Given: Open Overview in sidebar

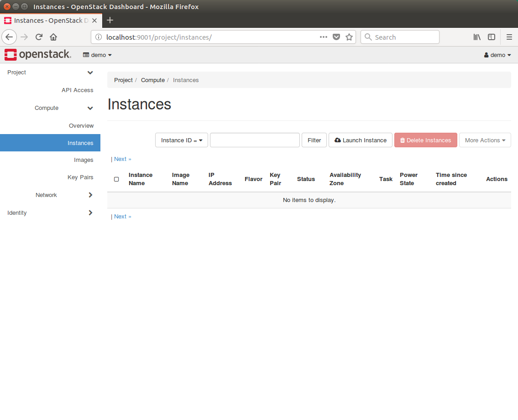Looking at the screenshot, I should 81,126.
